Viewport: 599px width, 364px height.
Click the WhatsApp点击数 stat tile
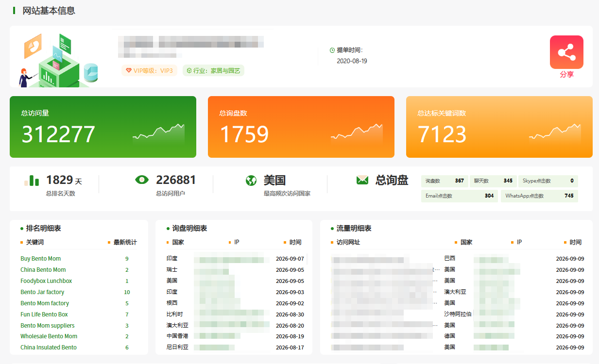click(539, 196)
